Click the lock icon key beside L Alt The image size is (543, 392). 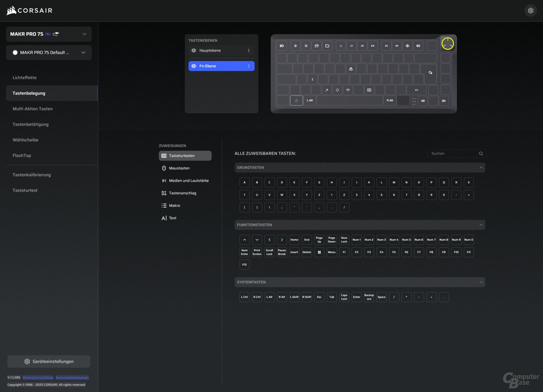(x=297, y=101)
